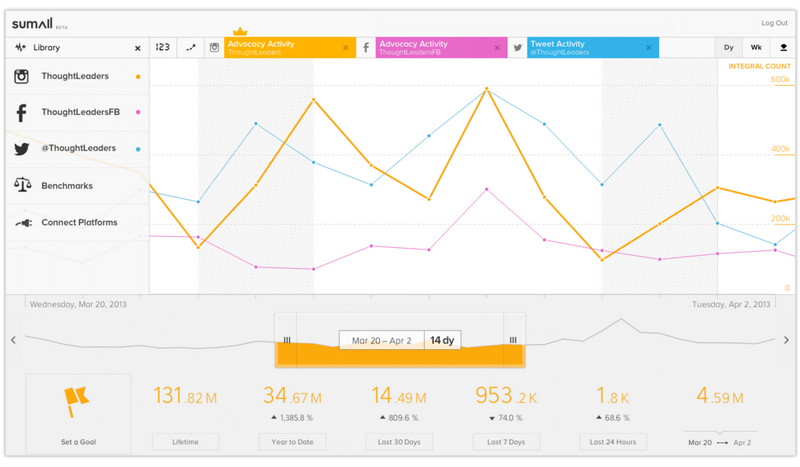The width and height of the screenshot is (800, 467).
Task: Click the Facebook icon beside pink tab
Action: [x=366, y=47]
